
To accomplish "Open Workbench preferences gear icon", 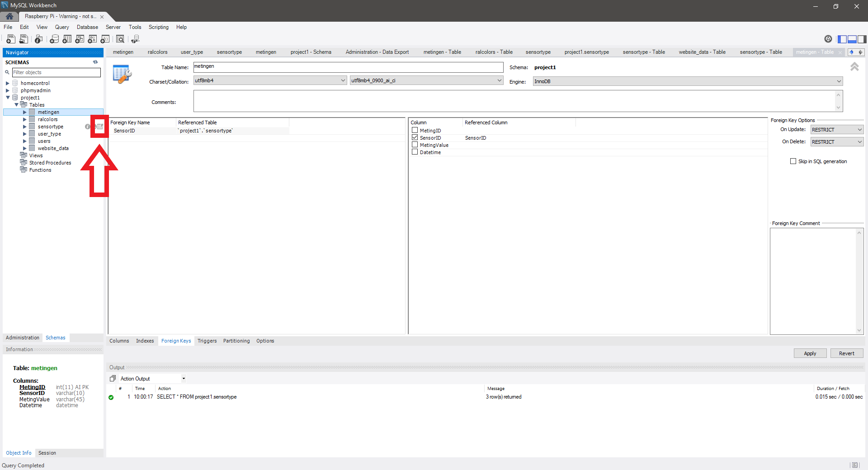I will 828,39.
